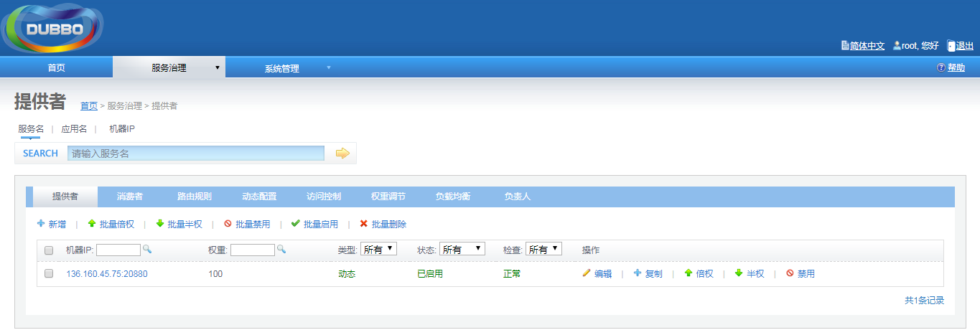Click the 批量删除 link
The image size is (980, 330).
(389, 224)
